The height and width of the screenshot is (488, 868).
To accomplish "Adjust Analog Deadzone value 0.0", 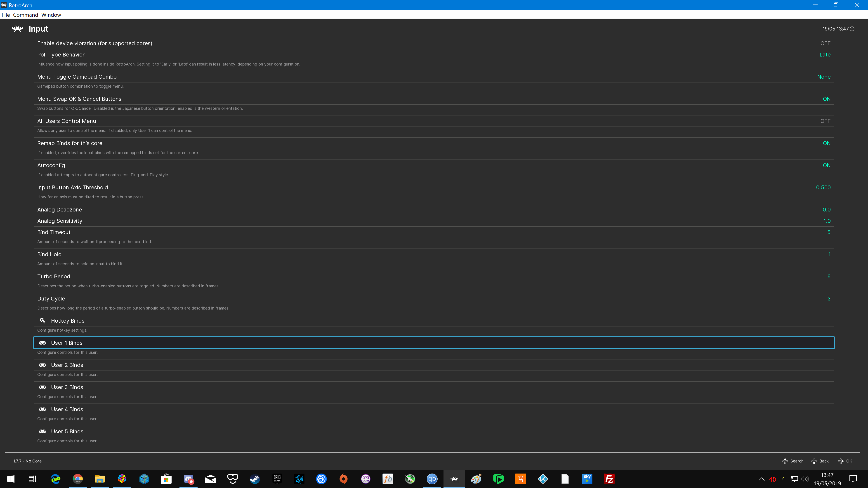I will [827, 209].
